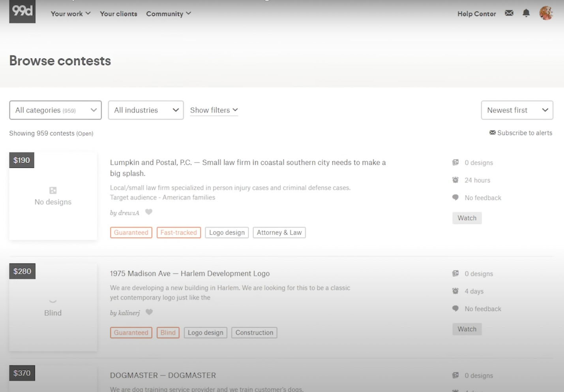Click the envelope icon beside Subscribe to alerts
This screenshot has width=564, height=392.
pyautogui.click(x=492, y=133)
